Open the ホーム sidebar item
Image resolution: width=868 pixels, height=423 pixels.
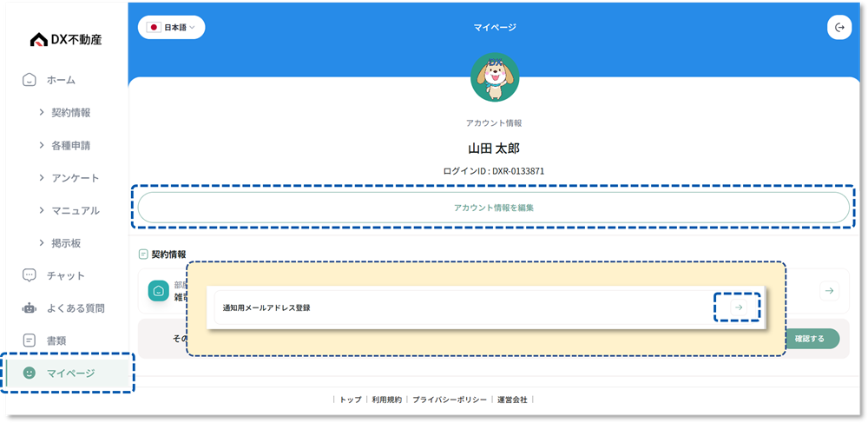(61, 80)
